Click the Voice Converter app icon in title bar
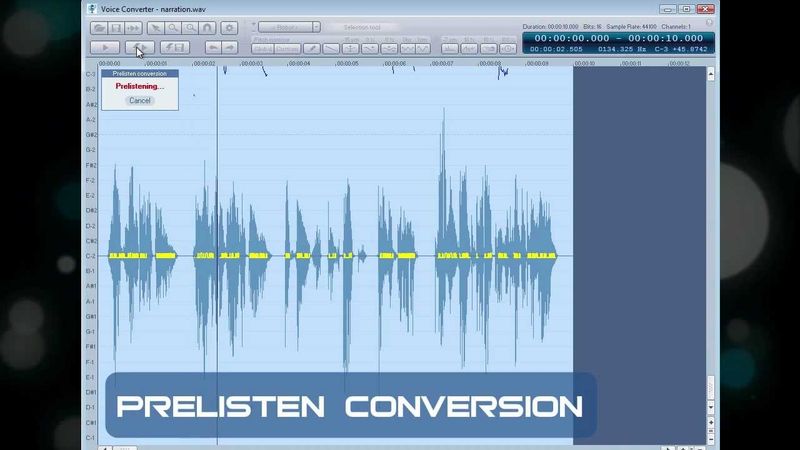The height and width of the screenshot is (450, 800). pyautogui.click(x=91, y=9)
